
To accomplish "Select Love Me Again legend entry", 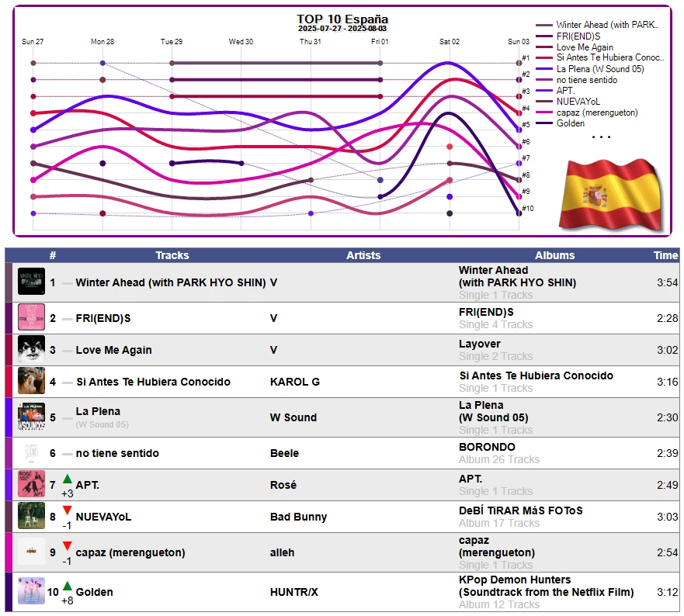I will [575, 47].
